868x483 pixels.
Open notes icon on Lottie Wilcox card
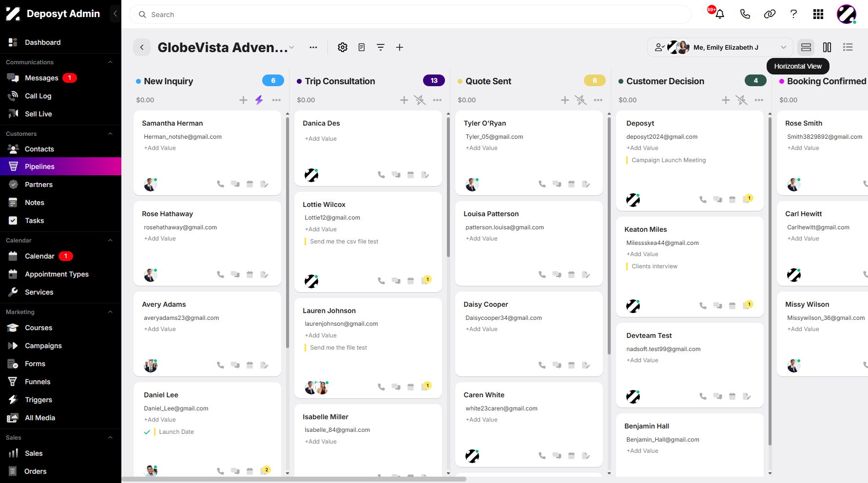click(x=425, y=280)
